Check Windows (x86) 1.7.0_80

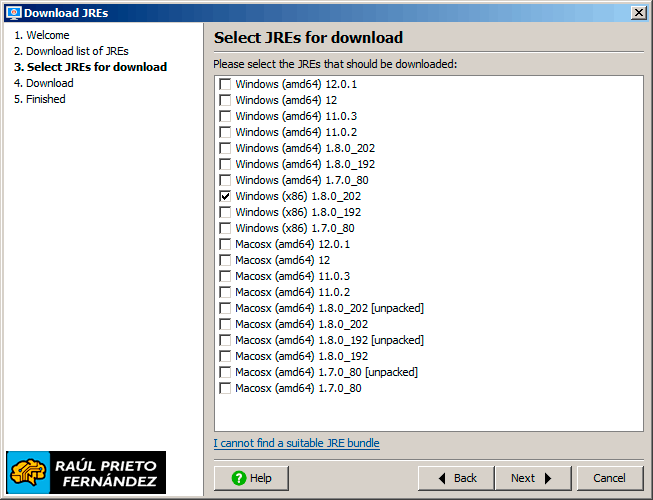tap(225, 228)
